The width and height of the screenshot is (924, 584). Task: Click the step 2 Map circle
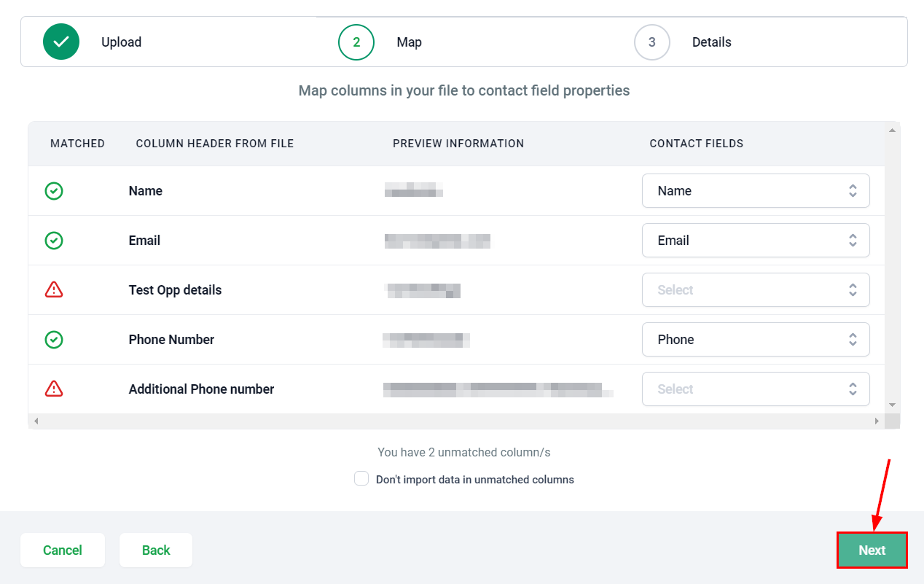click(x=356, y=42)
